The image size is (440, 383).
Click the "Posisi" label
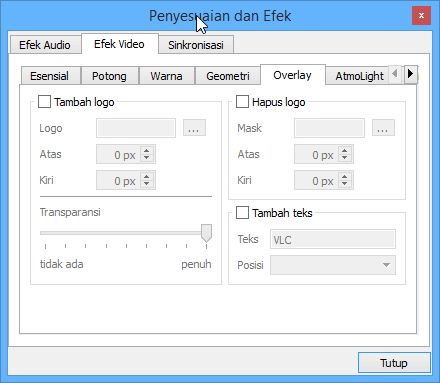coord(250,265)
